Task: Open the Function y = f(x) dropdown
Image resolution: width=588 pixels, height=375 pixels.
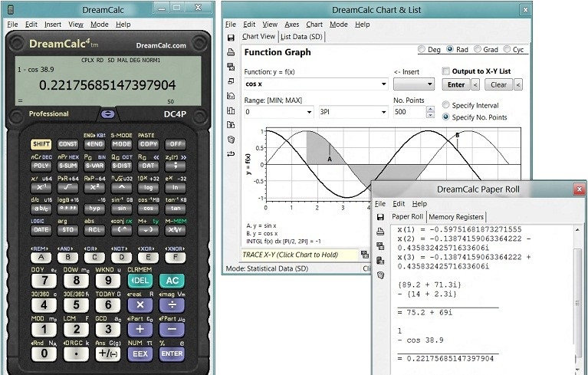Action: [383, 84]
